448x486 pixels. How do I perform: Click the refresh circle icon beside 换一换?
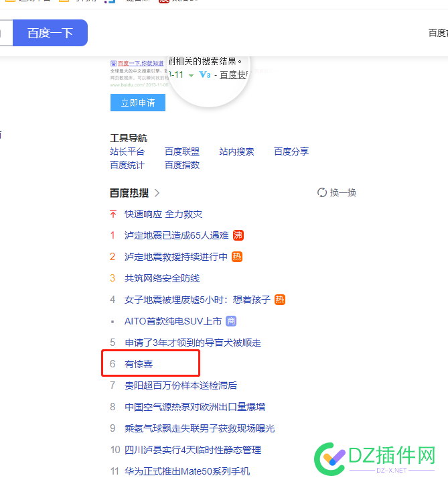[322, 192]
